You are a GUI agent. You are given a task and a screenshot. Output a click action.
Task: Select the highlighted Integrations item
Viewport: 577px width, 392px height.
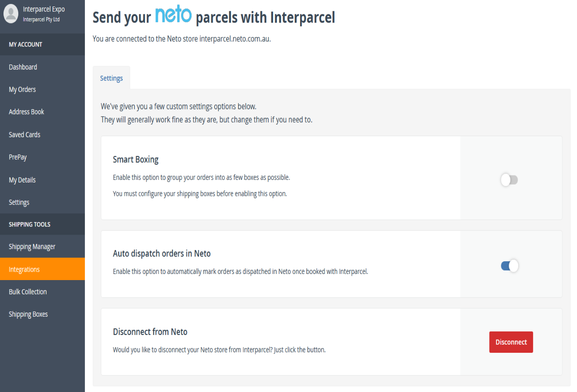click(24, 269)
